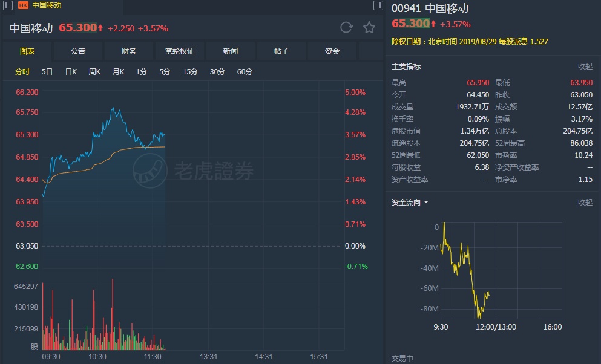Select the 日K chart period
This screenshot has height=364, width=601.
tap(71, 72)
